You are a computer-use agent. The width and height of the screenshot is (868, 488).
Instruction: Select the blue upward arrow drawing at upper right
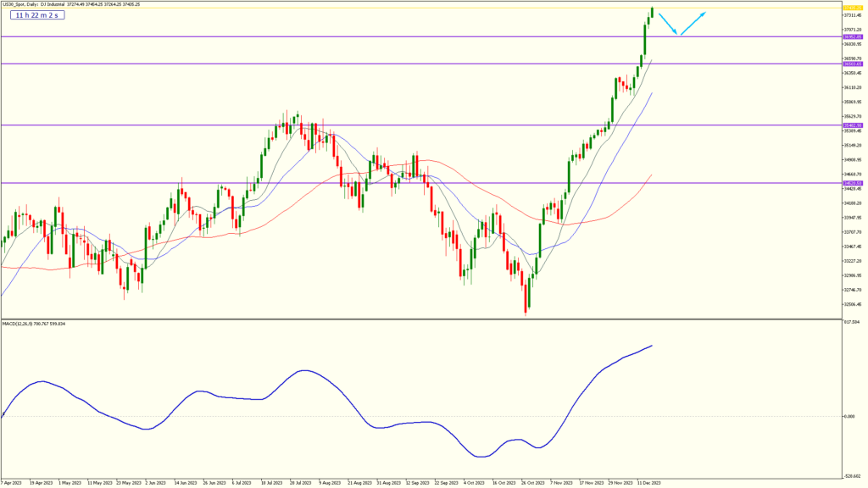pyautogui.click(x=693, y=23)
